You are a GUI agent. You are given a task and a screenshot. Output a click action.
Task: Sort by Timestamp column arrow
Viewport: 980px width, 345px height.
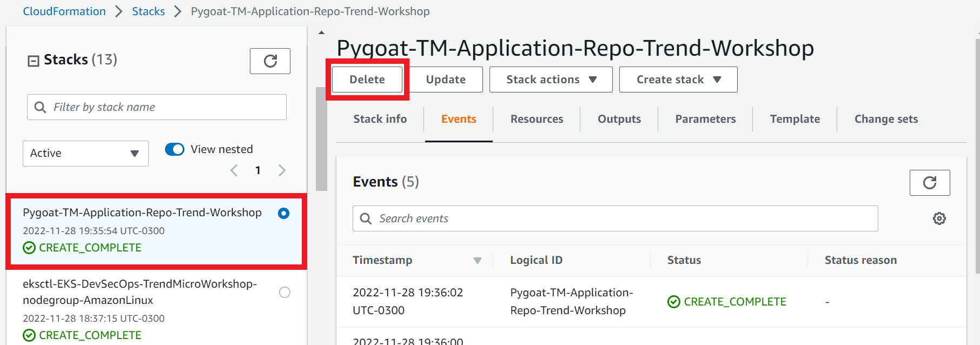point(478,261)
